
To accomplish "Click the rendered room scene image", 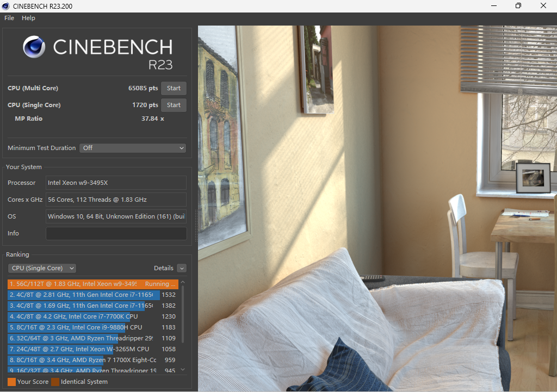I will click(x=377, y=208).
